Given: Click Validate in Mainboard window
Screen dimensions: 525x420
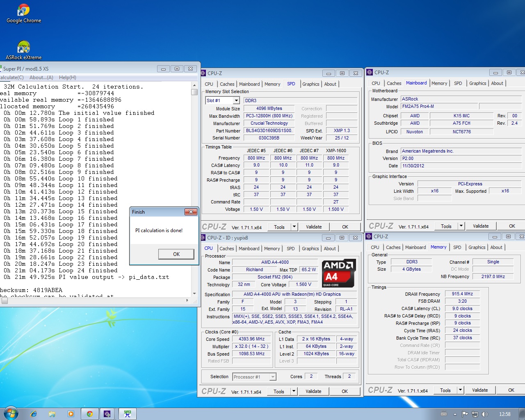Looking at the screenshot, I should (481, 226).
